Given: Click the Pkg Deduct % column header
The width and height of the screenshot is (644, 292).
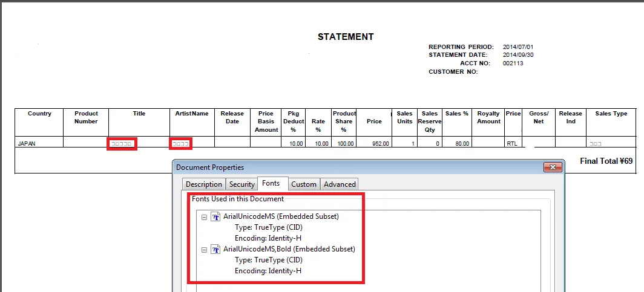Looking at the screenshot, I should (x=294, y=122).
